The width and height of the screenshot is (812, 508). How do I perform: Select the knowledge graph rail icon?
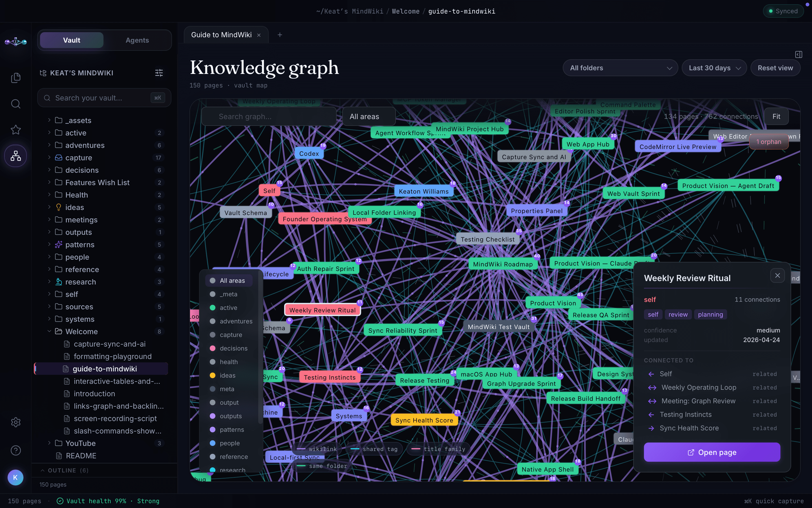[x=16, y=156]
